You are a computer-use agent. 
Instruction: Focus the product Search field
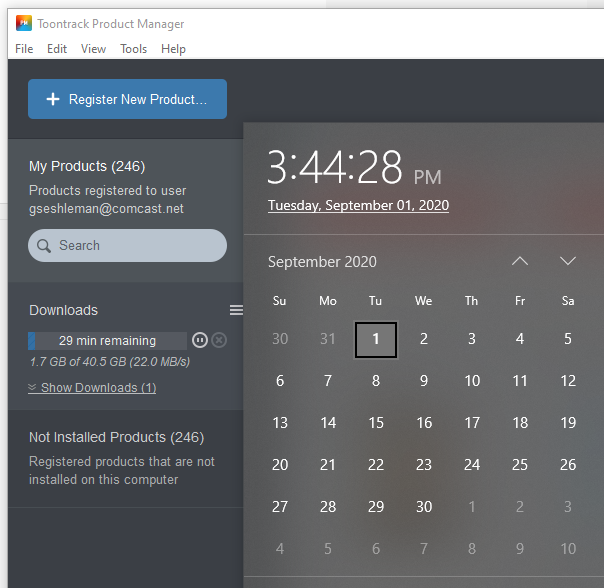coord(135,246)
